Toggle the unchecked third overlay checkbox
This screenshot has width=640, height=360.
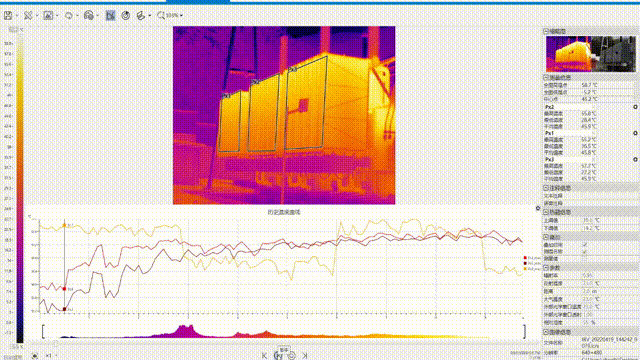click(x=585, y=259)
